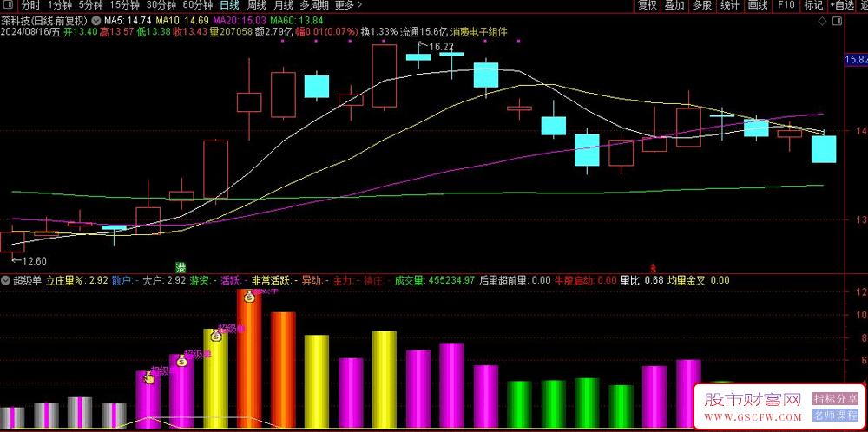Click the 标记 mark button

coord(813,5)
